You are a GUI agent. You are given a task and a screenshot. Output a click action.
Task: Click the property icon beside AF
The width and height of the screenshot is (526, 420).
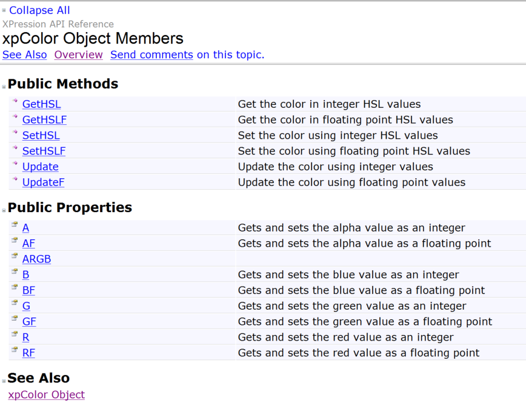point(15,241)
